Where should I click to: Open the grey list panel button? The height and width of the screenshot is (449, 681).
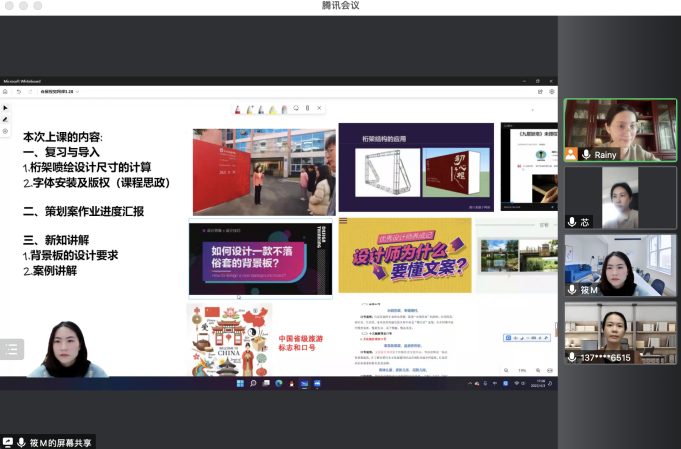12,349
